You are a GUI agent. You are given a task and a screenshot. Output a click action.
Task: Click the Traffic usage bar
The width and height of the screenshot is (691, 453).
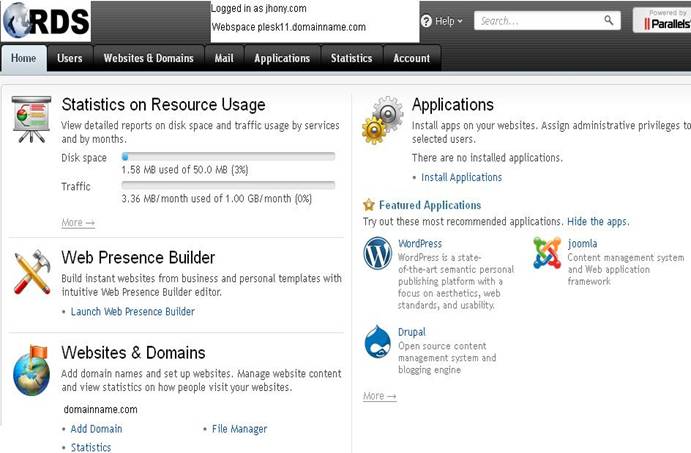(228, 185)
